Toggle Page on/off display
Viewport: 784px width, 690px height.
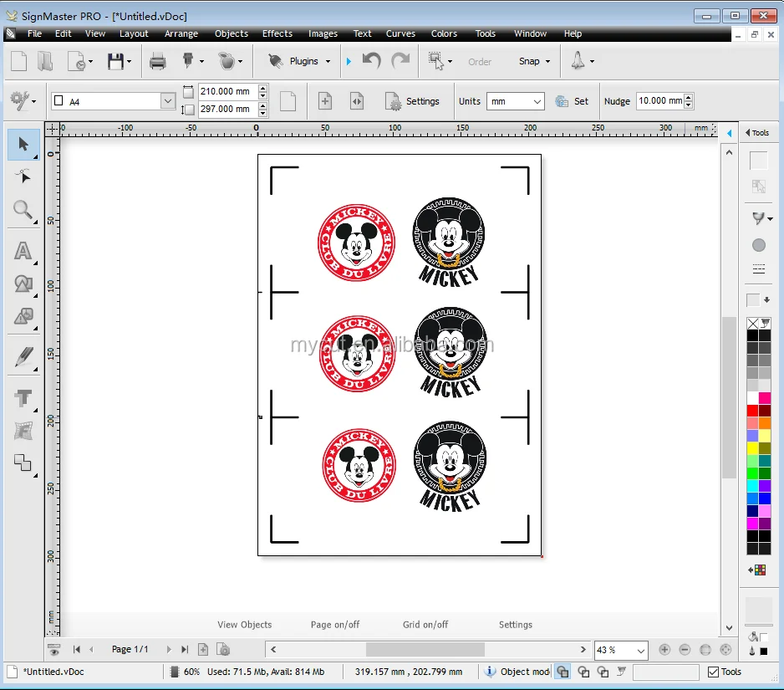[x=335, y=625]
